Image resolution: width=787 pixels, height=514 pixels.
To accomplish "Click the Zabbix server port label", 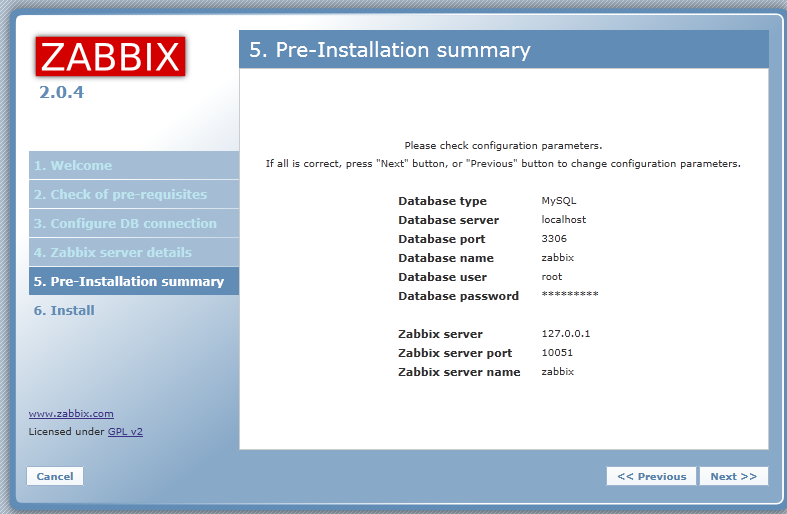I will click(455, 353).
